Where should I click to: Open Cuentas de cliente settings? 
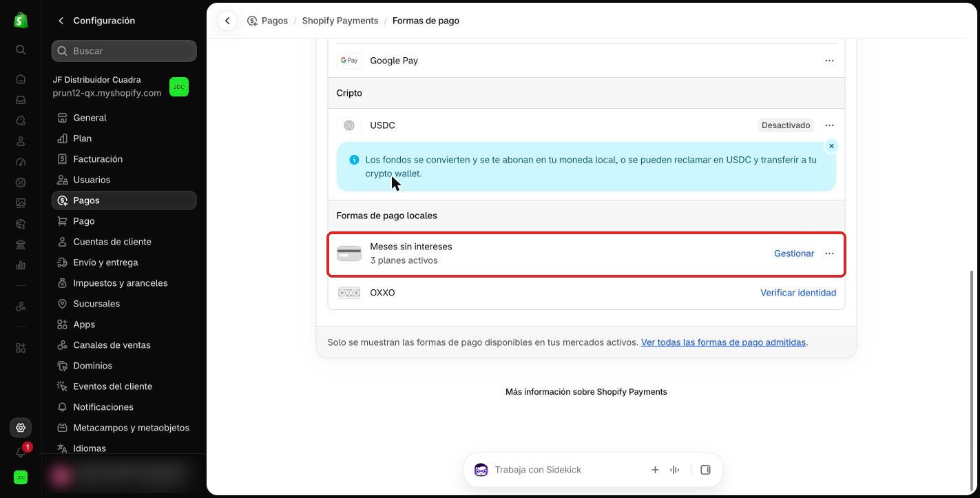point(124,242)
